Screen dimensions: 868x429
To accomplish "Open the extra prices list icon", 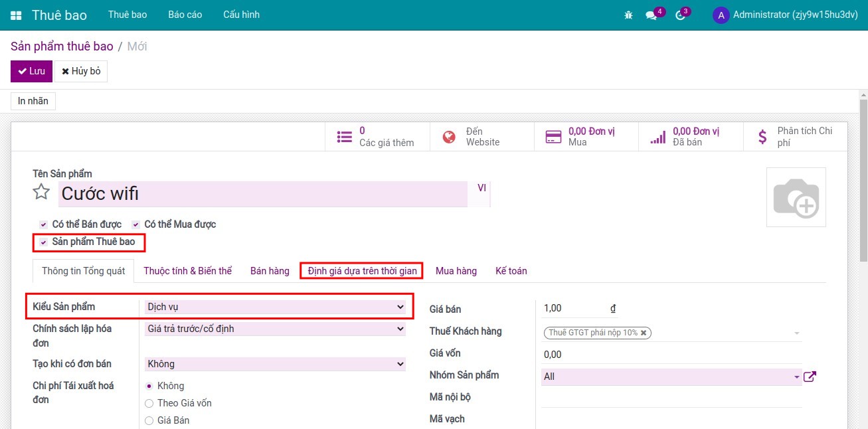I will coord(345,137).
